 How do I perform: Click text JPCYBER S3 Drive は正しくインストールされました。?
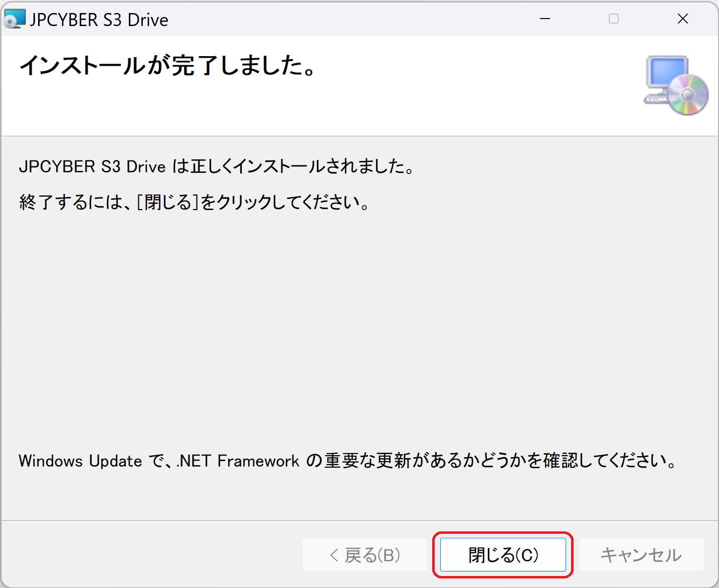[217, 166]
